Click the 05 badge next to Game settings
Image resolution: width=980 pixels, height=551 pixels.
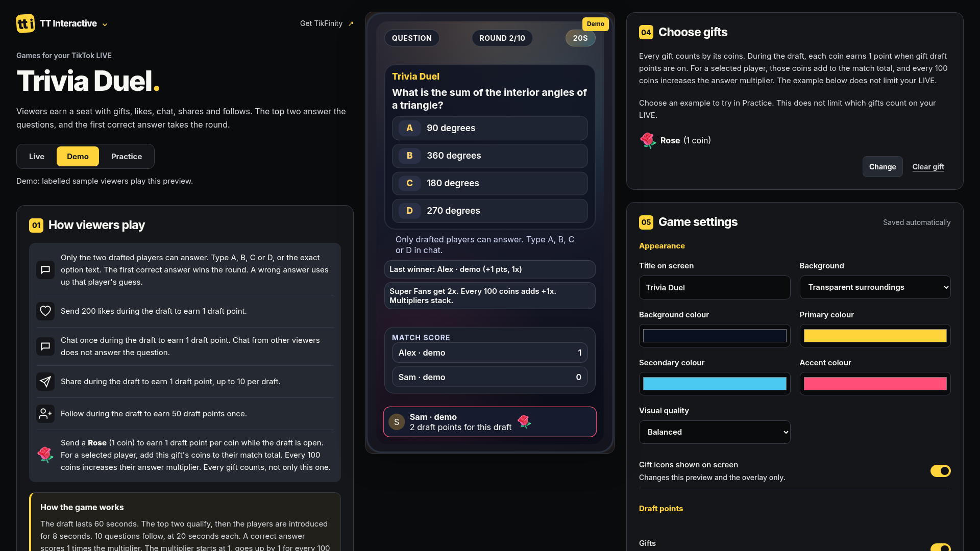tap(646, 222)
